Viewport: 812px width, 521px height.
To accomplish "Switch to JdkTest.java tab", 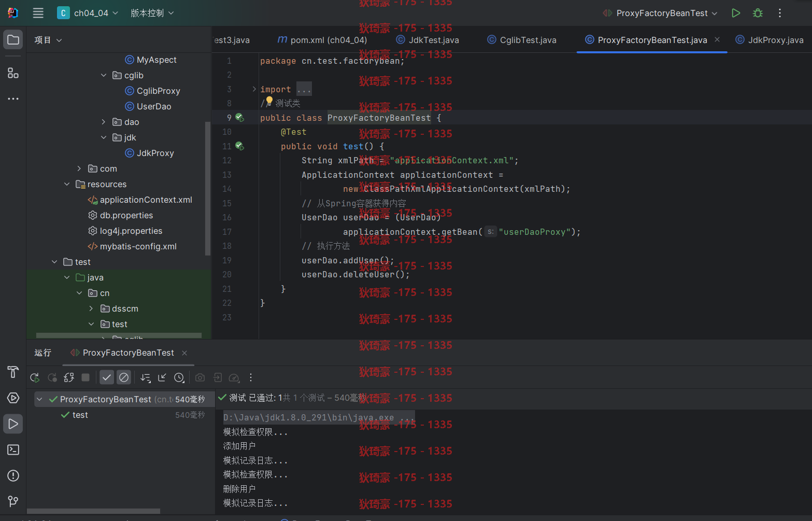I will (428, 40).
